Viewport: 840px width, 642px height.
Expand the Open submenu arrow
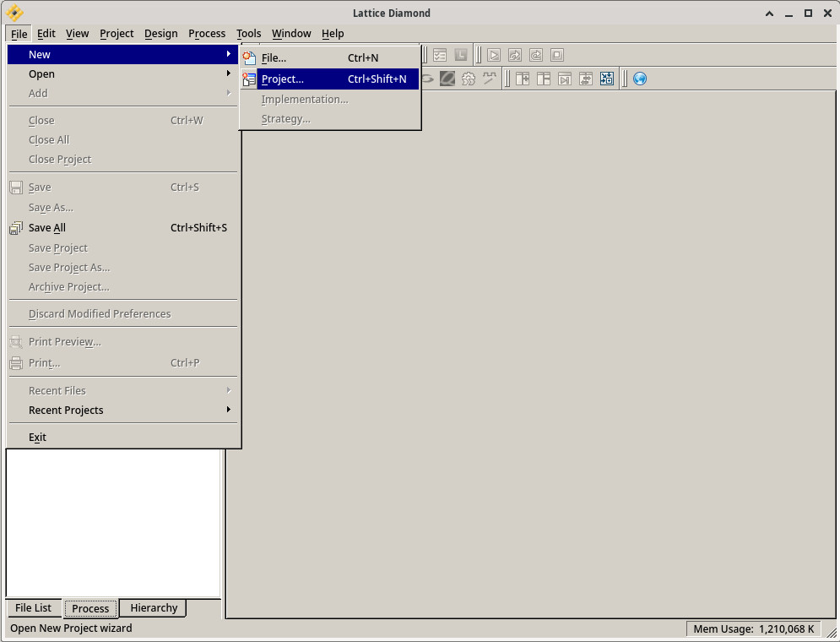(229, 73)
